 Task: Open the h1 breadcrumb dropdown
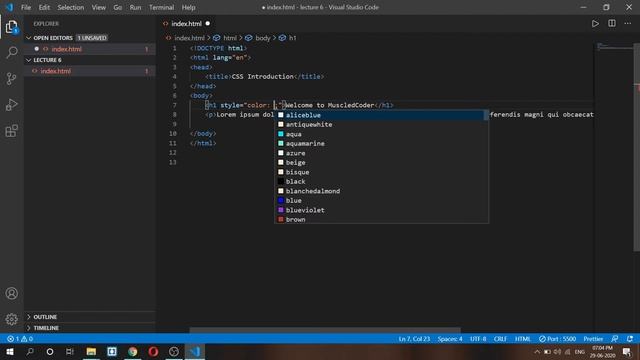point(293,38)
